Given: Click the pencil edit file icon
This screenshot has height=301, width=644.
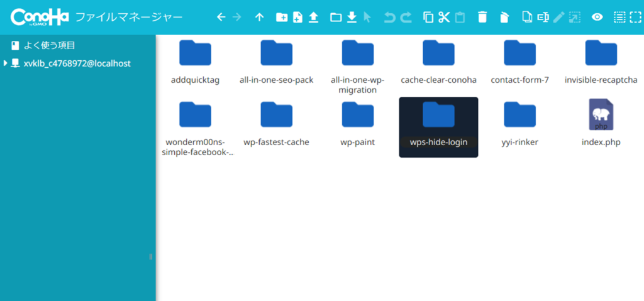Looking at the screenshot, I should [x=559, y=17].
